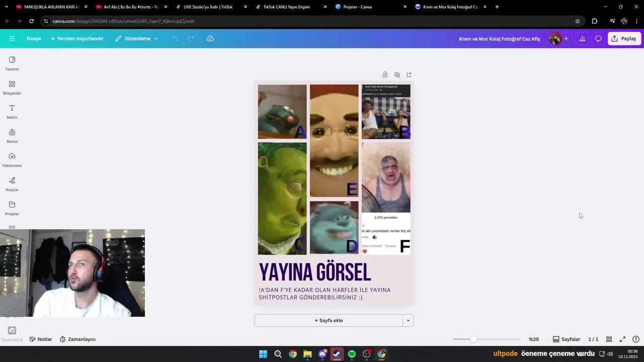Click the Paylaş share button

[x=624, y=39]
